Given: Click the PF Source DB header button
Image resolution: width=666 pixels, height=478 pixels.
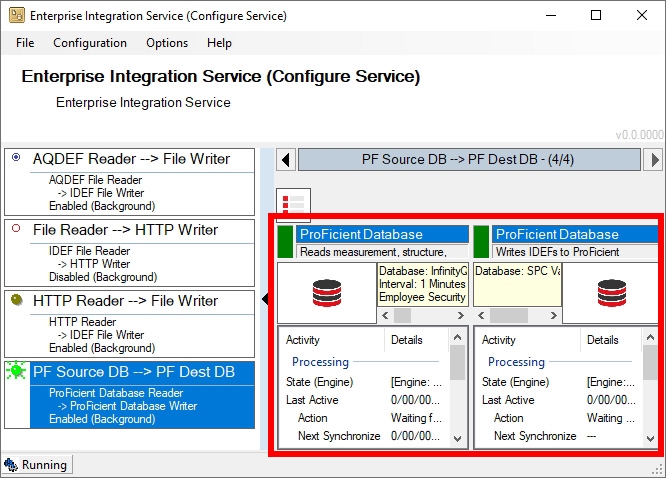Looking at the screenshot, I should click(x=470, y=159).
